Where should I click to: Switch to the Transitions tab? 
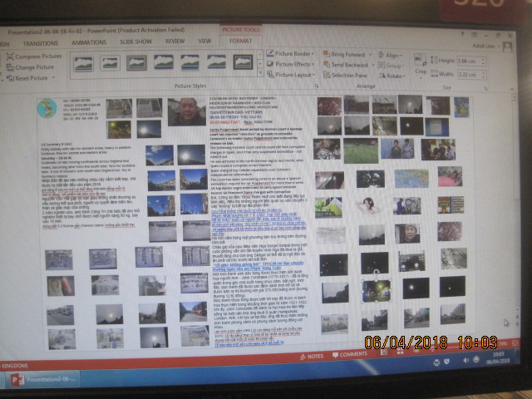41,43
